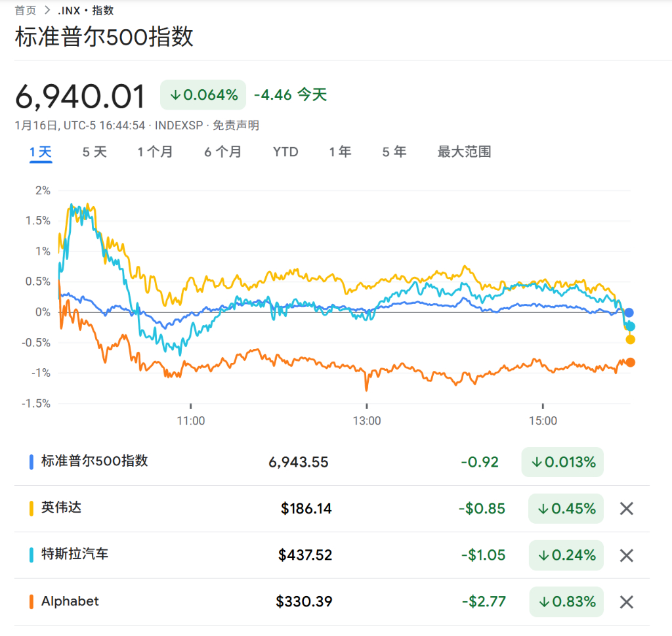Click the 英伟达 0.45% decline badge
672x636 pixels.
tap(566, 509)
